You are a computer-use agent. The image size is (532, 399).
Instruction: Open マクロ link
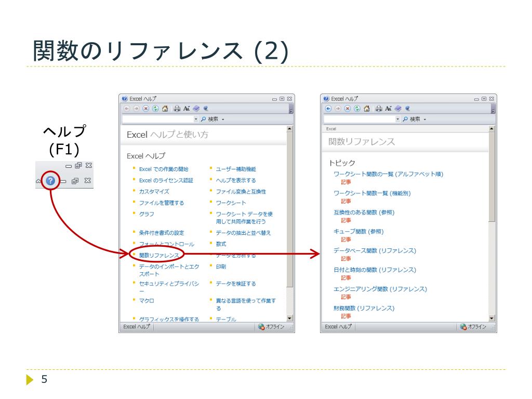146,301
